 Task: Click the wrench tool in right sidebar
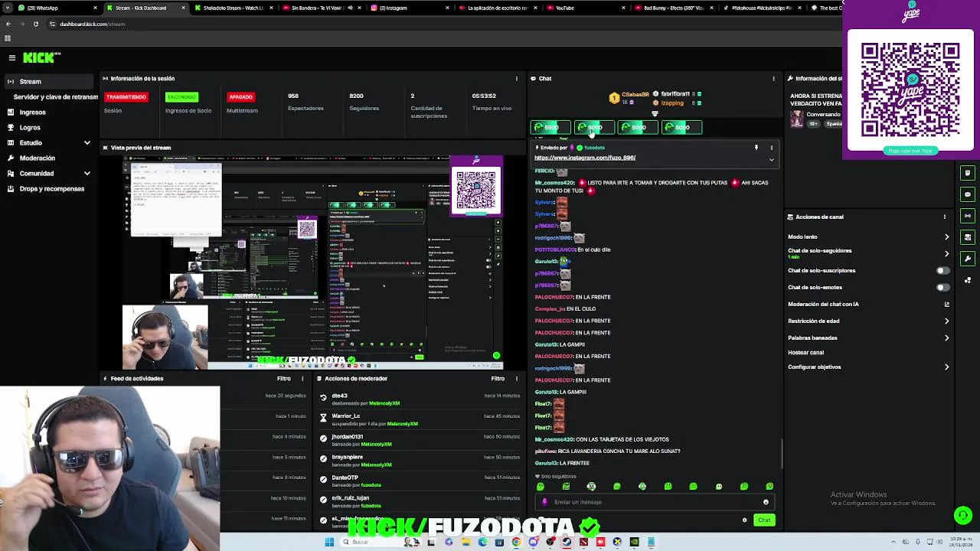click(969, 259)
